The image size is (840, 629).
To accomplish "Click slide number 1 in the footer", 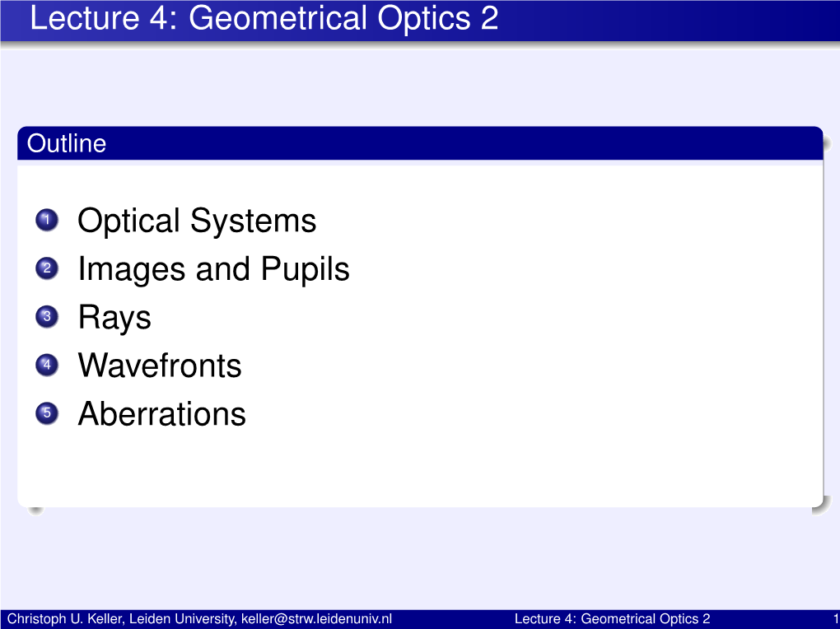I will click(x=833, y=619).
